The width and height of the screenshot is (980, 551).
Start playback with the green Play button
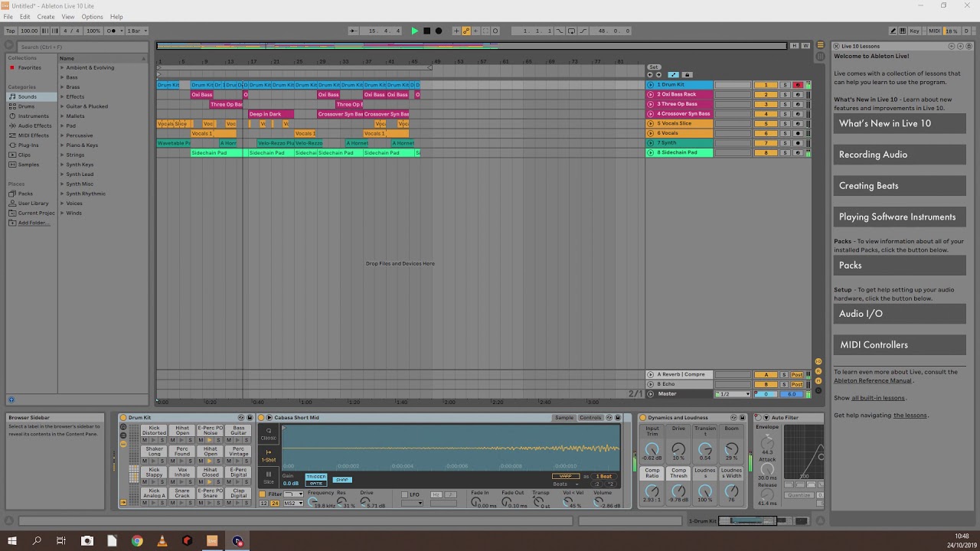click(x=415, y=31)
